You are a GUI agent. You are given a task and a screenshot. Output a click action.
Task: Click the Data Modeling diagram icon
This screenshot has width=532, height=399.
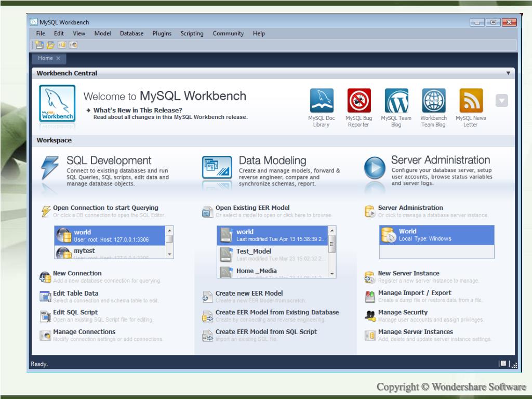(x=217, y=167)
